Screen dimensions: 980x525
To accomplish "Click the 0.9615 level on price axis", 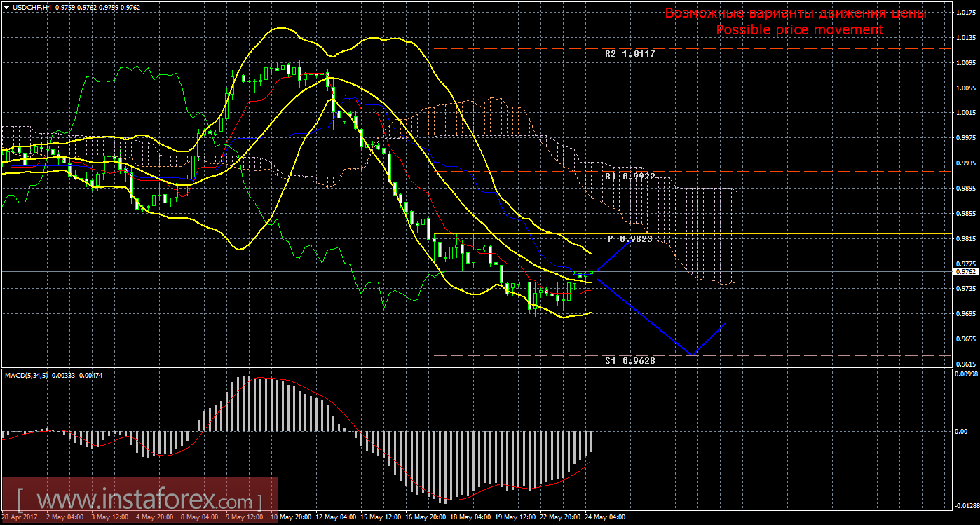I will click(965, 364).
